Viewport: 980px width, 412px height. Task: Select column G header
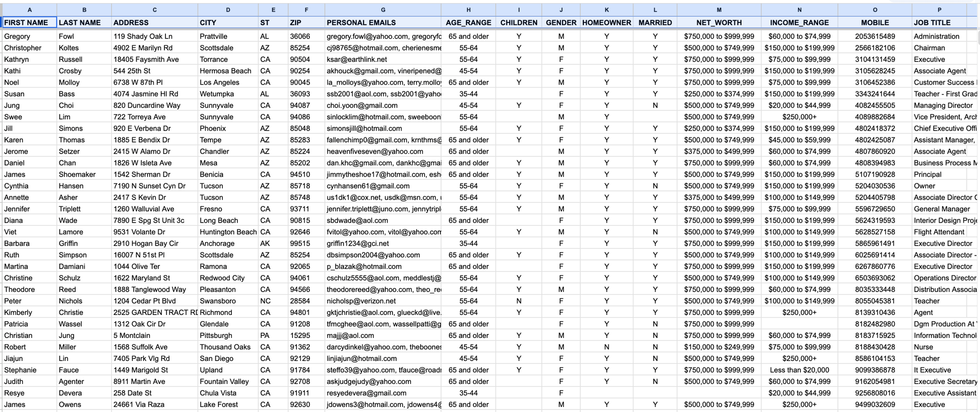(383, 10)
